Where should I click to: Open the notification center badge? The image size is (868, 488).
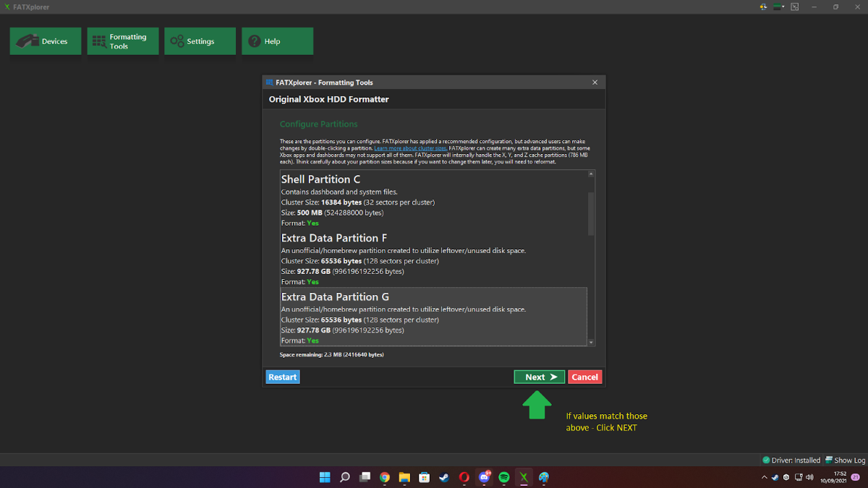[856, 477]
